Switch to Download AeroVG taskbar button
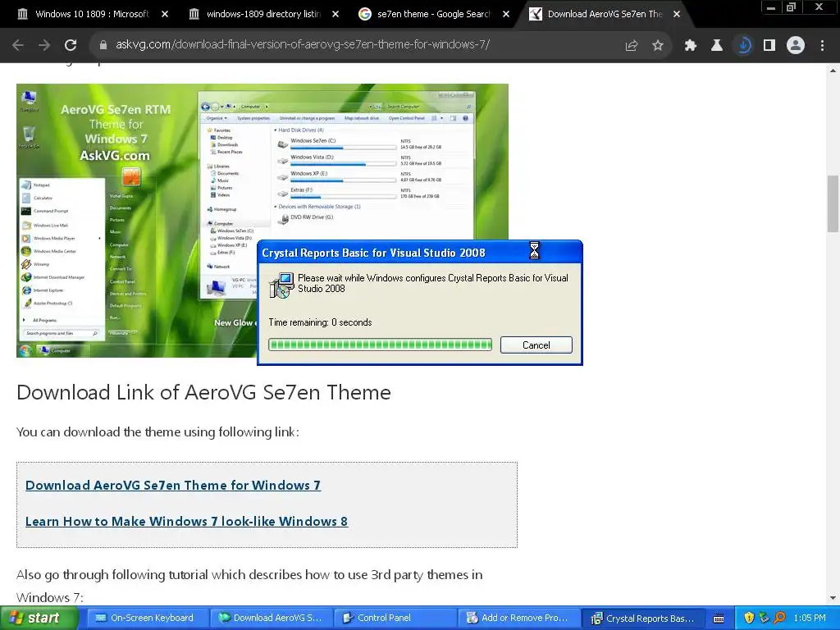 tap(271, 619)
